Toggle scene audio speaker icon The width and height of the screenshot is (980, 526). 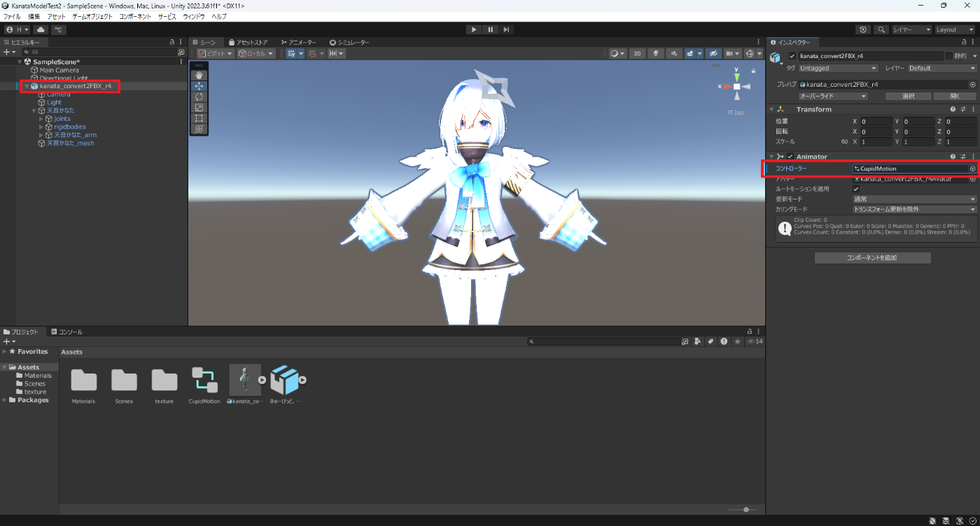coord(675,53)
